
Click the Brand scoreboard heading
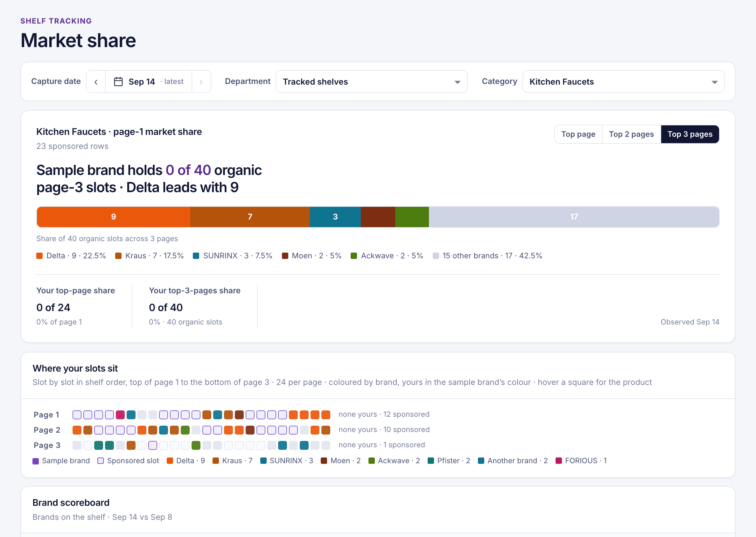(71, 503)
